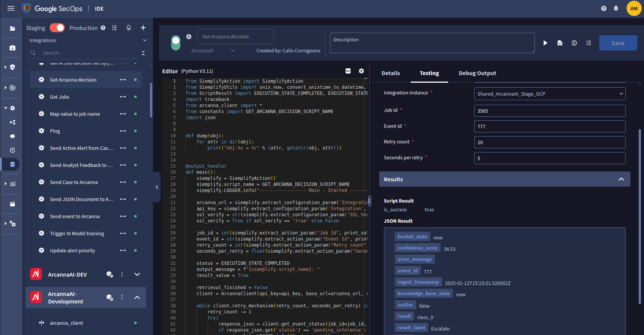Open version history clock icon
644x335 pixels.
coord(574,43)
